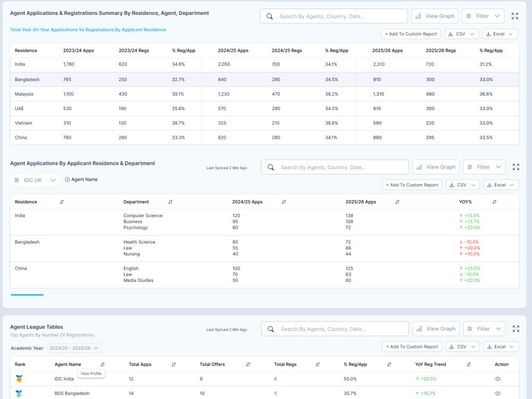532x399 pixels.
Task: Sort the 2025/26 Apps column
Action: [397, 202]
